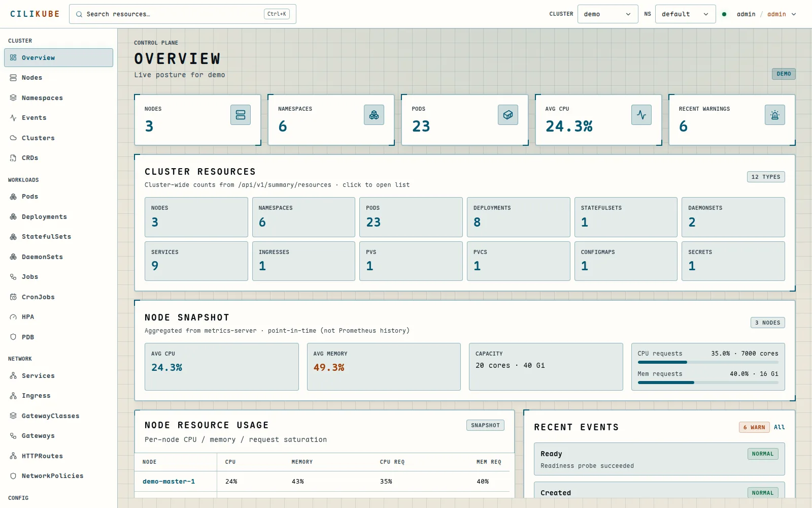Screen dimensions: 812x508
Task: Open the namespace selector showing default
Action: 685,14
